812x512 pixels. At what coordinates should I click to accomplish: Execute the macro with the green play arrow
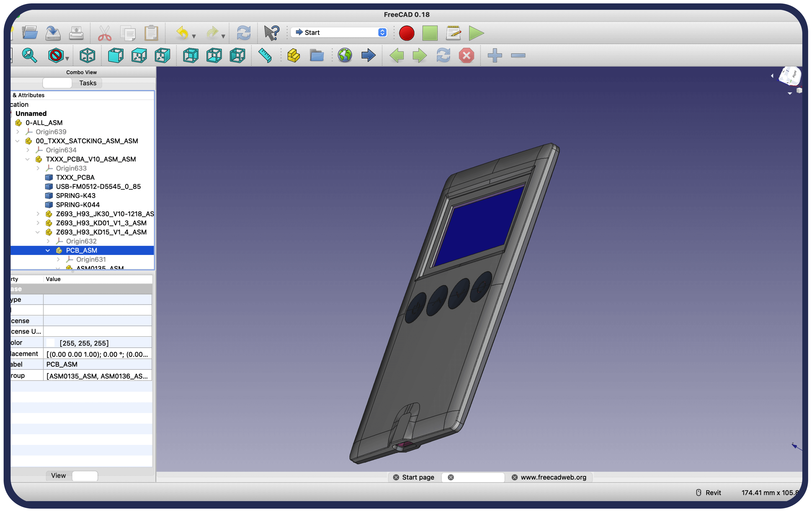click(476, 33)
